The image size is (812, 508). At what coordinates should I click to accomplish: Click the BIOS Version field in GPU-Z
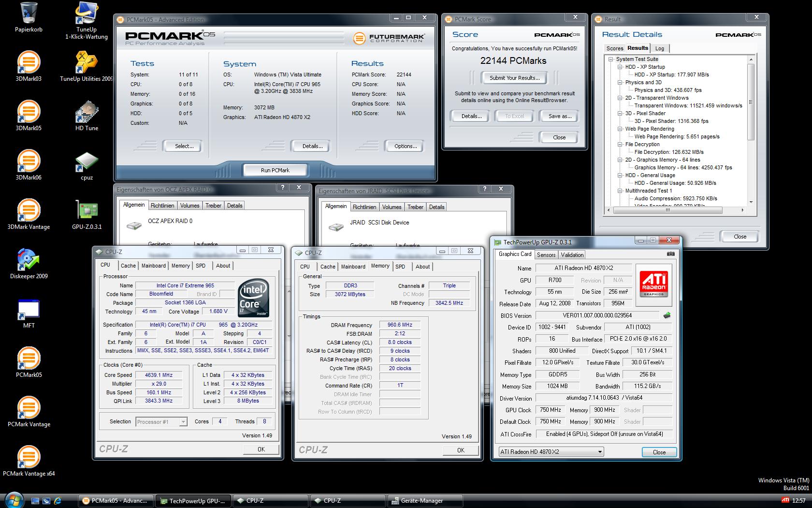pos(597,315)
